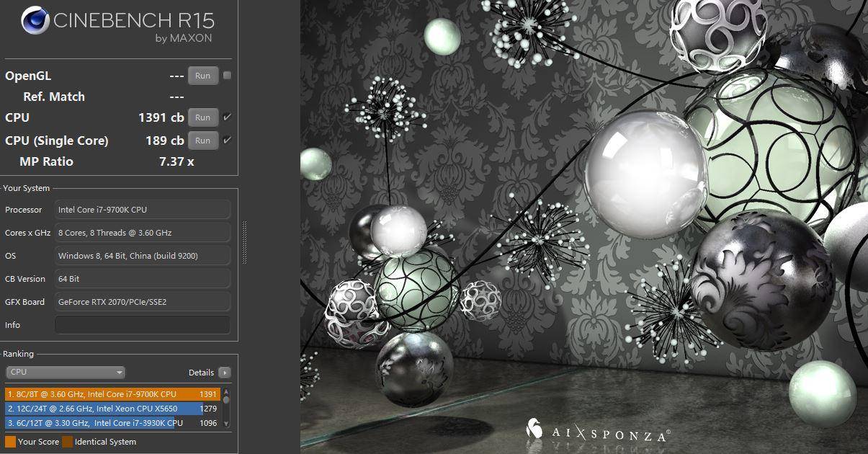The image size is (868, 454).
Task: Click the AIXSPONZA logo in render
Action: [598, 430]
